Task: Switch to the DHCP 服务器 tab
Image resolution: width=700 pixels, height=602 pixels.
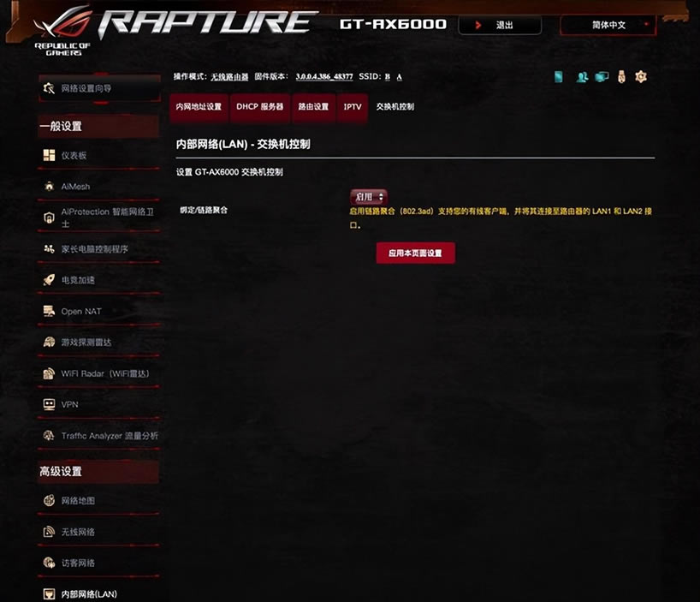Action: (260, 107)
